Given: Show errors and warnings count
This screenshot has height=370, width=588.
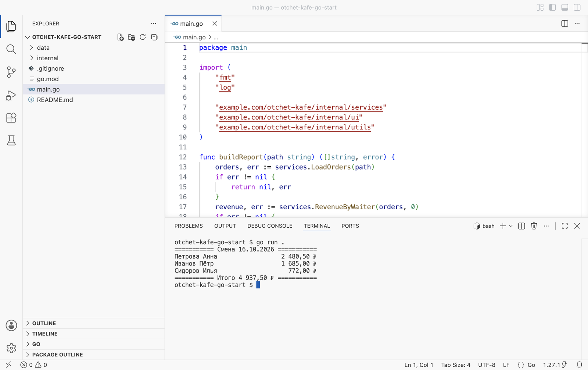Looking at the screenshot, I should pos(34,365).
